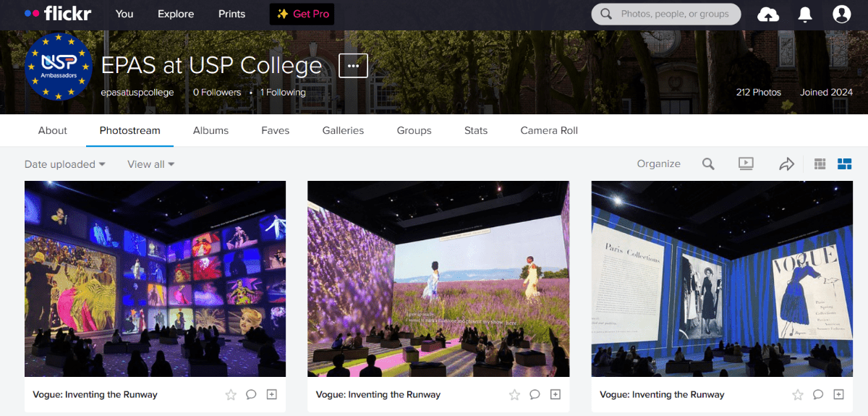
Task: Click the Flickr logo
Action: click(58, 14)
